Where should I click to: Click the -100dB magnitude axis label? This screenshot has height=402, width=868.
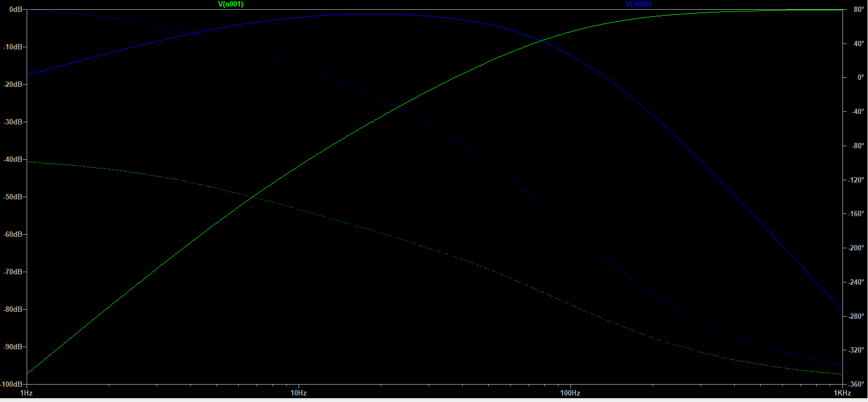[x=12, y=385]
